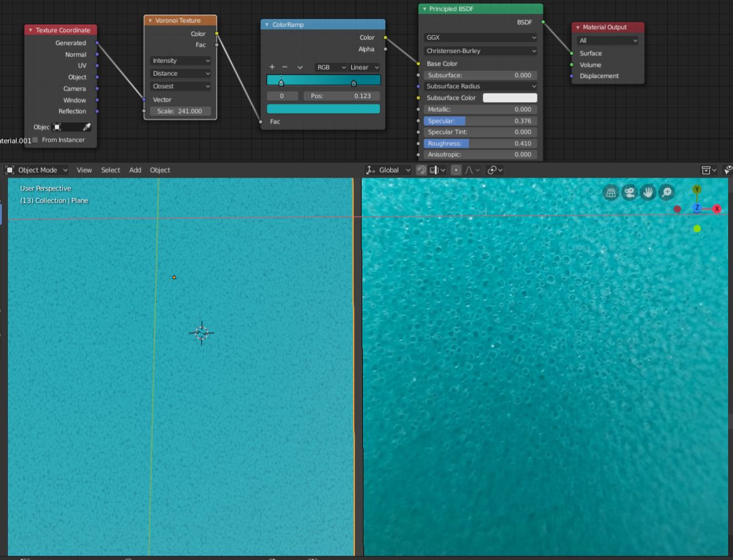The width and height of the screenshot is (733, 560).
Task: Click the Object Mode editor icon
Action: click(10, 170)
